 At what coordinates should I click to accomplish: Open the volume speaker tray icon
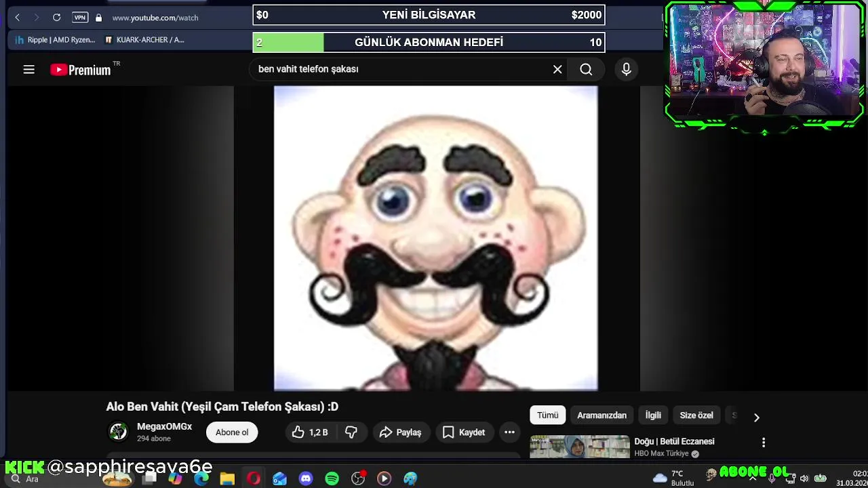(804, 479)
